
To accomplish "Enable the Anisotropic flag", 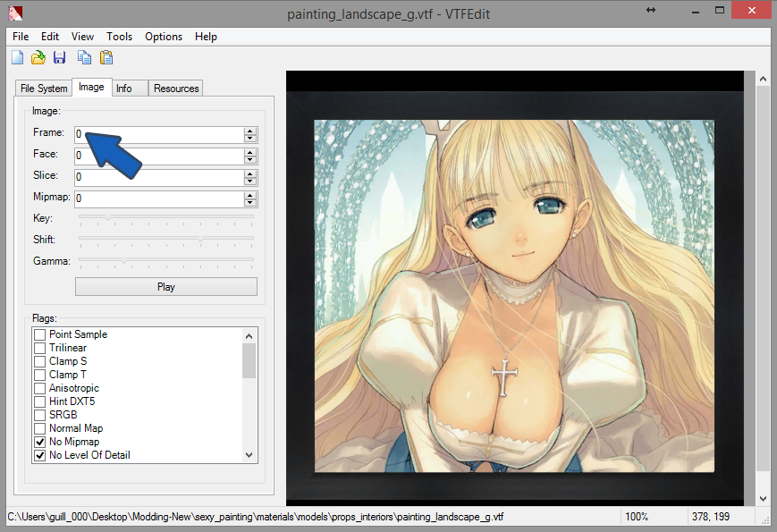I will click(x=39, y=388).
